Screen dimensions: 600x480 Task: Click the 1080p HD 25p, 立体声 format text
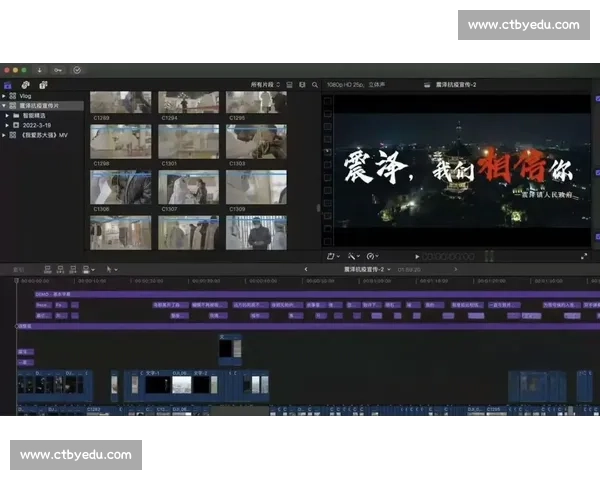pyautogui.click(x=356, y=85)
